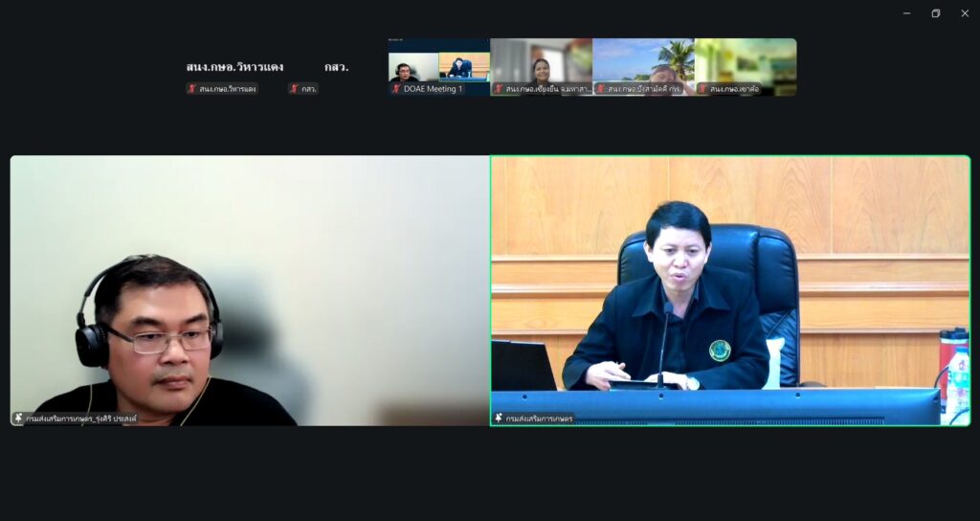980x521 pixels.
Task: Click muted mic icon on beach background thumbnail
Action: point(601,89)
